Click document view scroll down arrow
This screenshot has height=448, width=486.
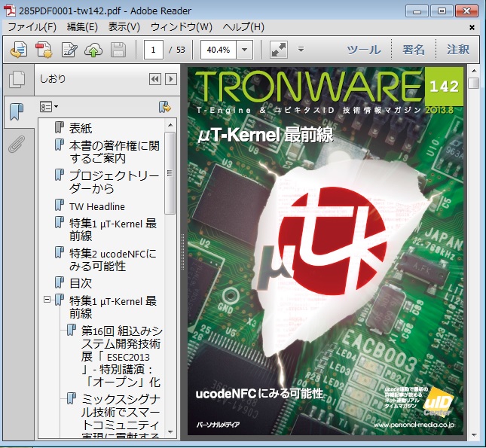[x=474, y=435]
